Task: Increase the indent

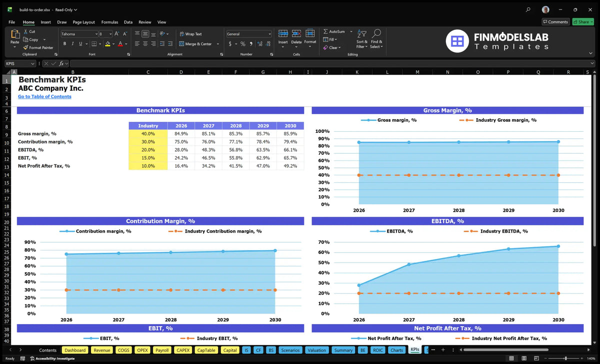Action: pyautogui.click(x=170, y=44)
